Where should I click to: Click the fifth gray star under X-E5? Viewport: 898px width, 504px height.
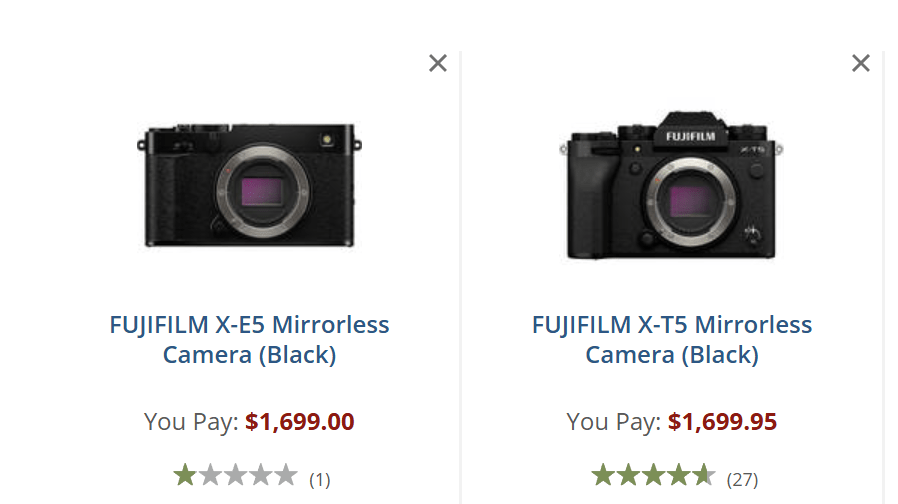pos(285,475)
